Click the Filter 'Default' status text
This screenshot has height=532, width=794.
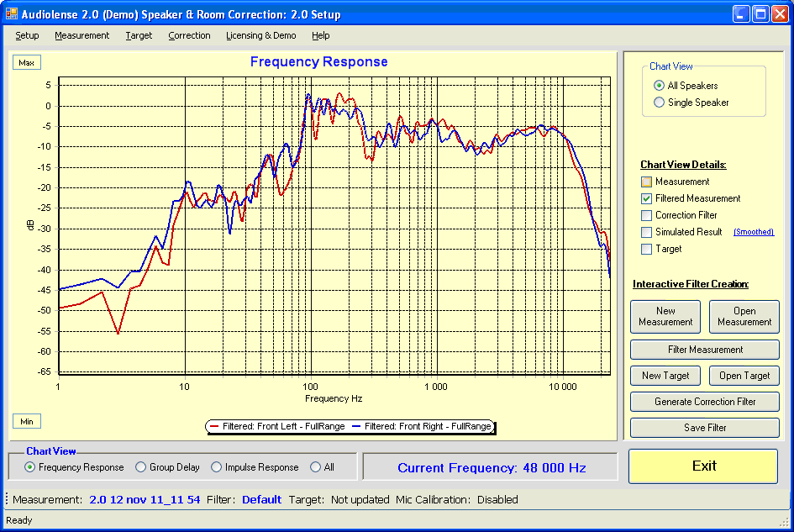click(261, 499)
